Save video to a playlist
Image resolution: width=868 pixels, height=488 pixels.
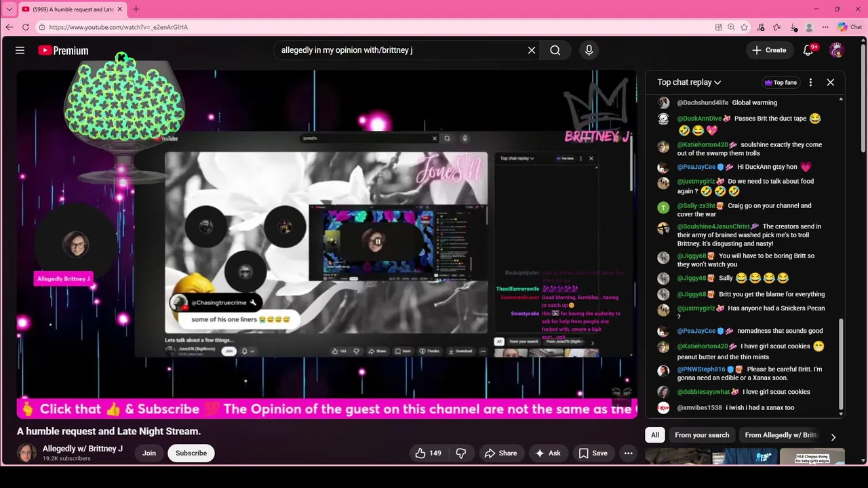[x=593, y=453]
